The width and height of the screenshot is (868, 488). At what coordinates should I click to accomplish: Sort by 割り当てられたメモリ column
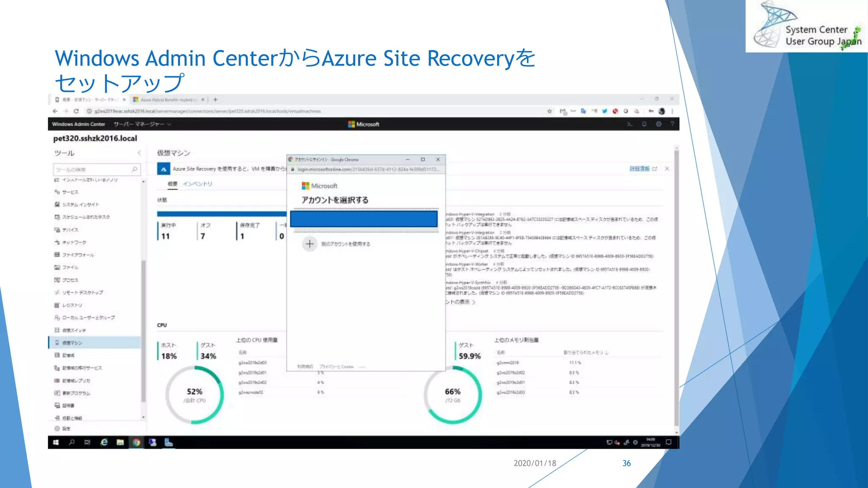click(586, 352)
